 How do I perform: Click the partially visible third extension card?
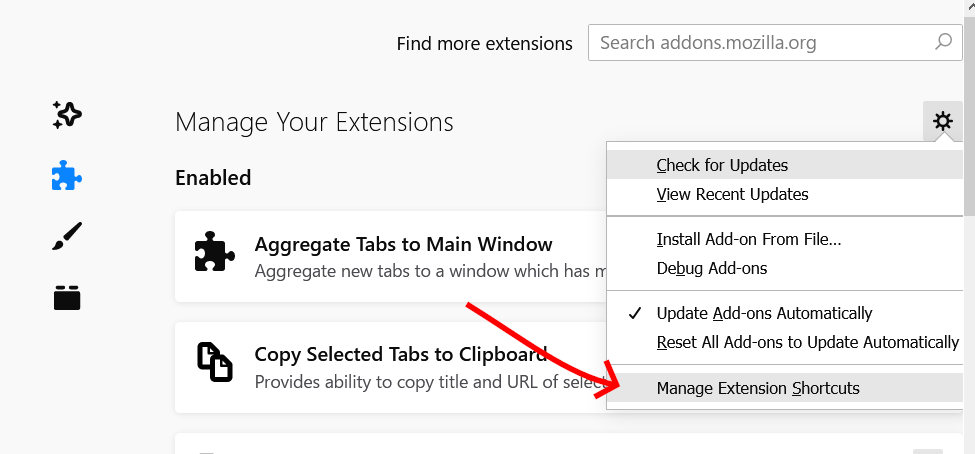point(568,443)
